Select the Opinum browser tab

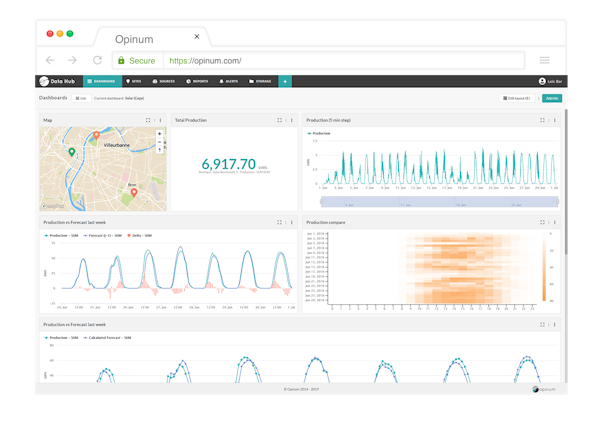(x=152, y=37)
